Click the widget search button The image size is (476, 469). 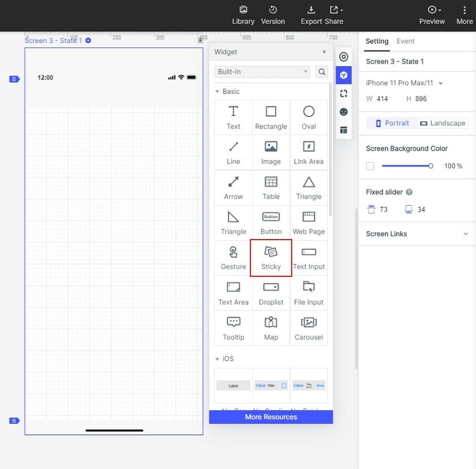(x=321, y=72)
